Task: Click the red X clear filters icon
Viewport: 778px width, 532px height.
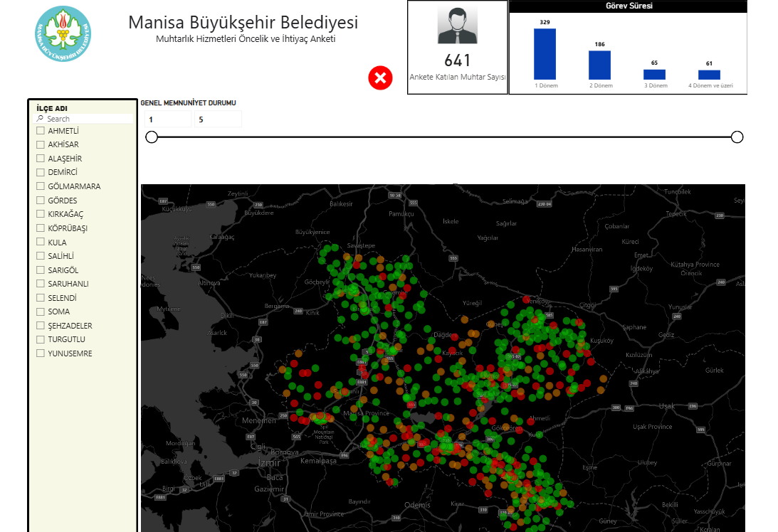Action: (380, 78)
